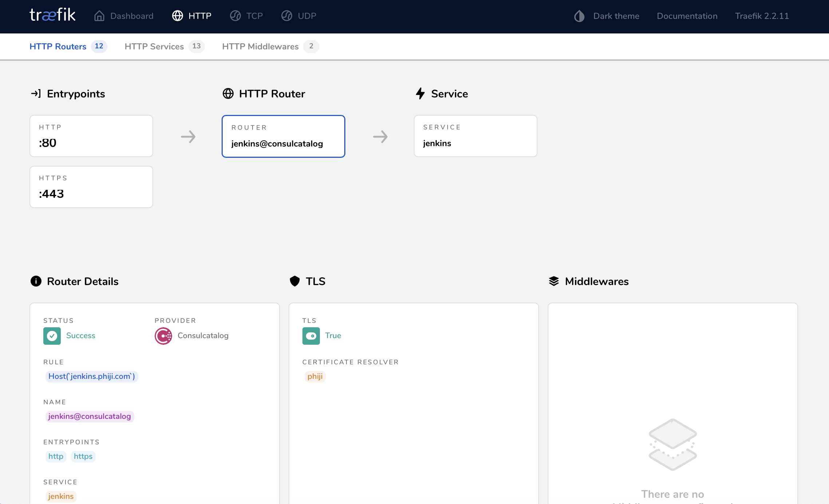This screenshot has width=829, height=504.
Task: Expand HTTP Services showing 13 entries
Action: coord(163,46)
